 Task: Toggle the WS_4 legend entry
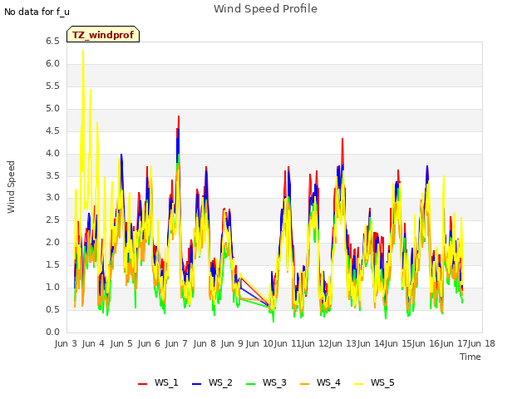pos(320,382)
